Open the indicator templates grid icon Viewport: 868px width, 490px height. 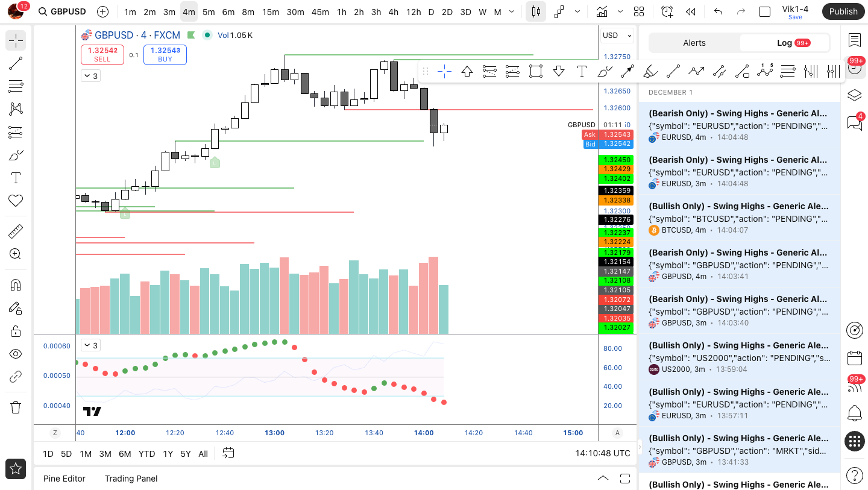pos(639,11)
